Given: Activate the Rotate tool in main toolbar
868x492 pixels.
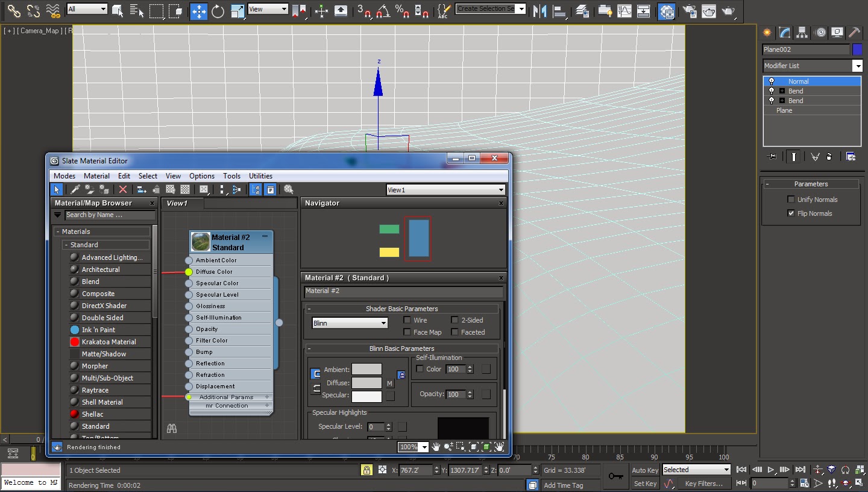Looking at the screenshot, I should (x=218, y=11).
